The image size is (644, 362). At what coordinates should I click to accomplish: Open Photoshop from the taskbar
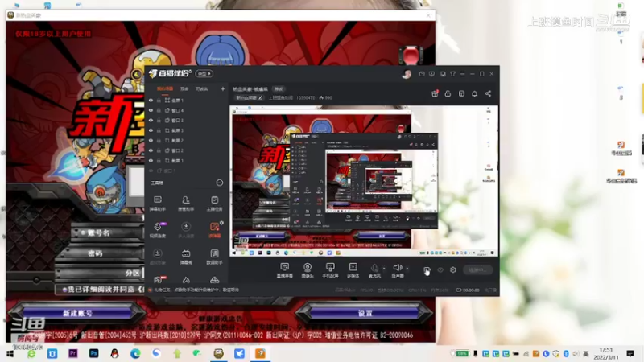[x=93, y=353]
